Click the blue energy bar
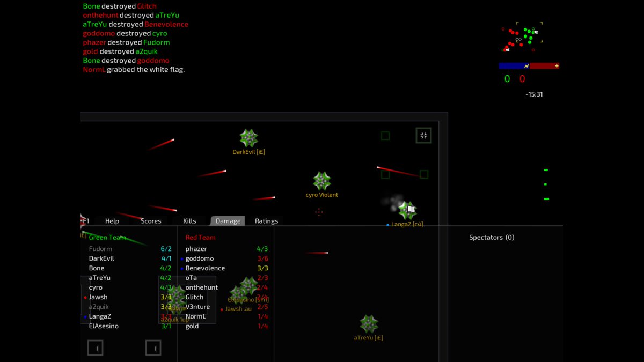 coord(514,66)
